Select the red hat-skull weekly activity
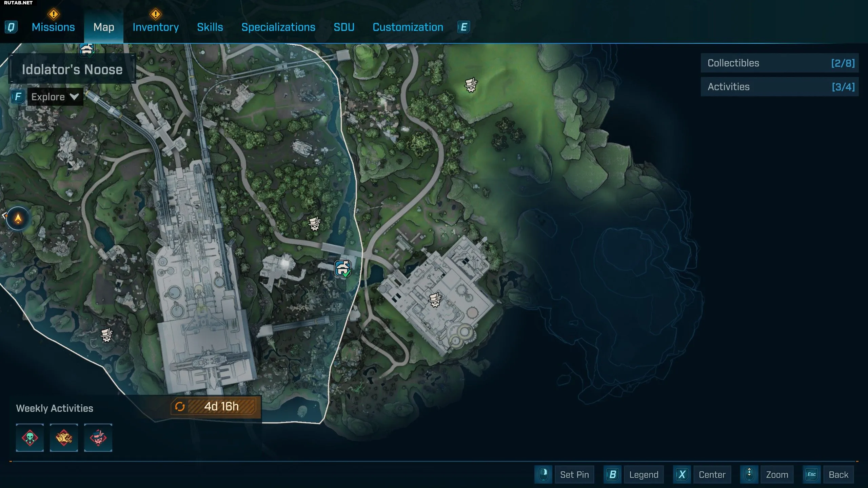 click(x=98, y=438)
